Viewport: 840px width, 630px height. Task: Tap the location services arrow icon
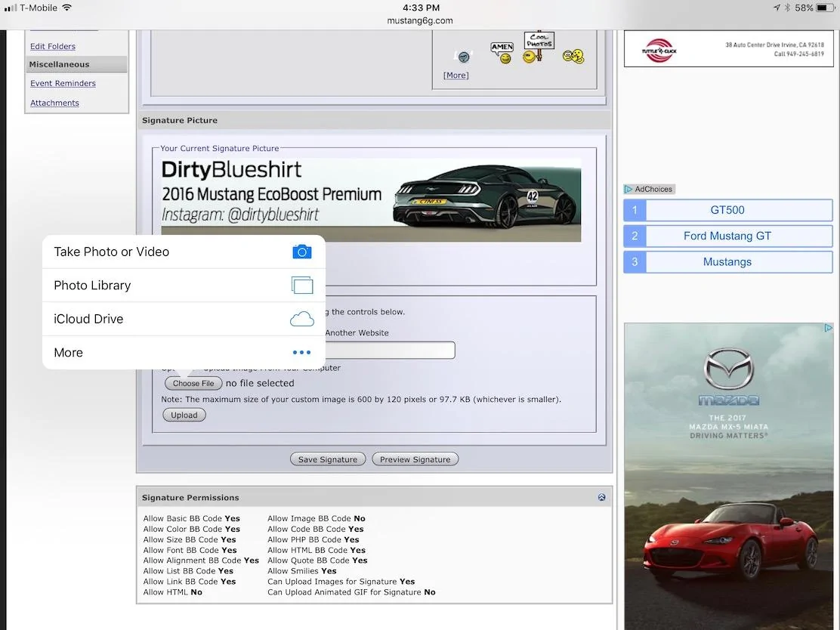777,8
